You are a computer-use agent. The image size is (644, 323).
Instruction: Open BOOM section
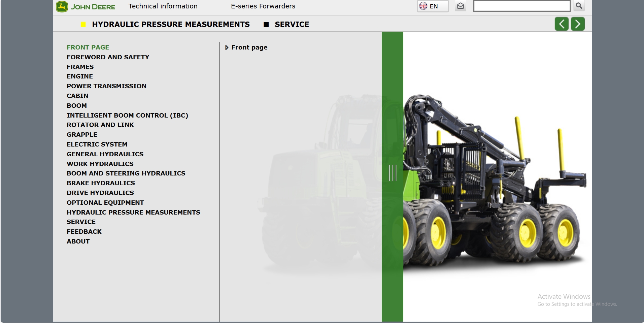pos(77,106)
